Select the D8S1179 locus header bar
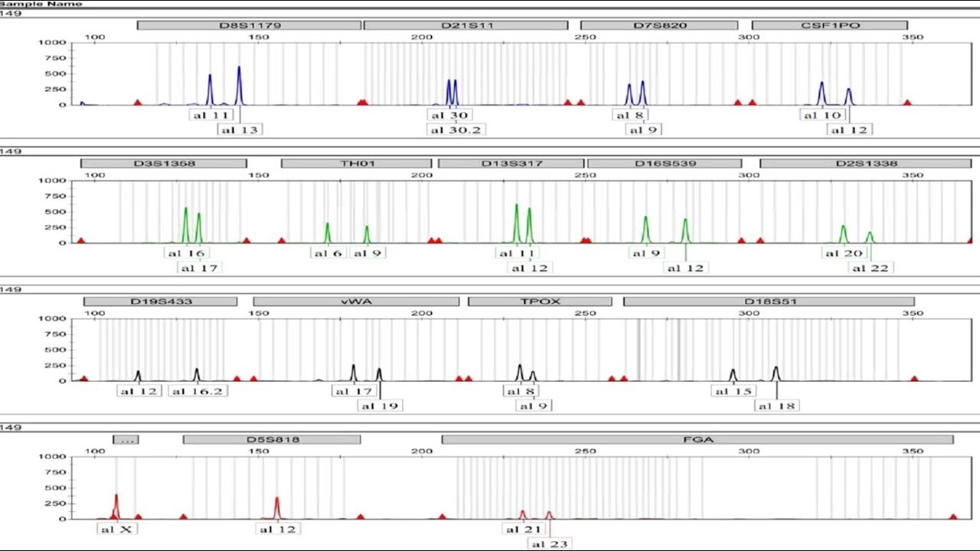 [249, 25]
